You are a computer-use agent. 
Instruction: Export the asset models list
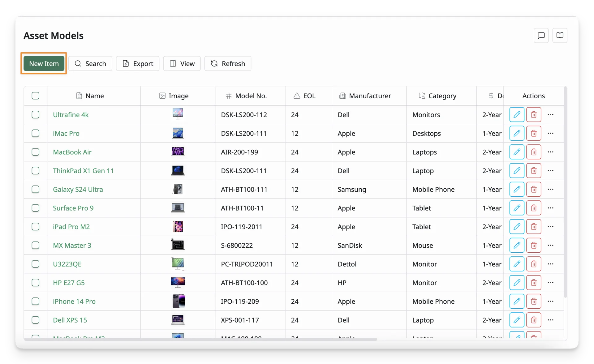tap(138, 63)
